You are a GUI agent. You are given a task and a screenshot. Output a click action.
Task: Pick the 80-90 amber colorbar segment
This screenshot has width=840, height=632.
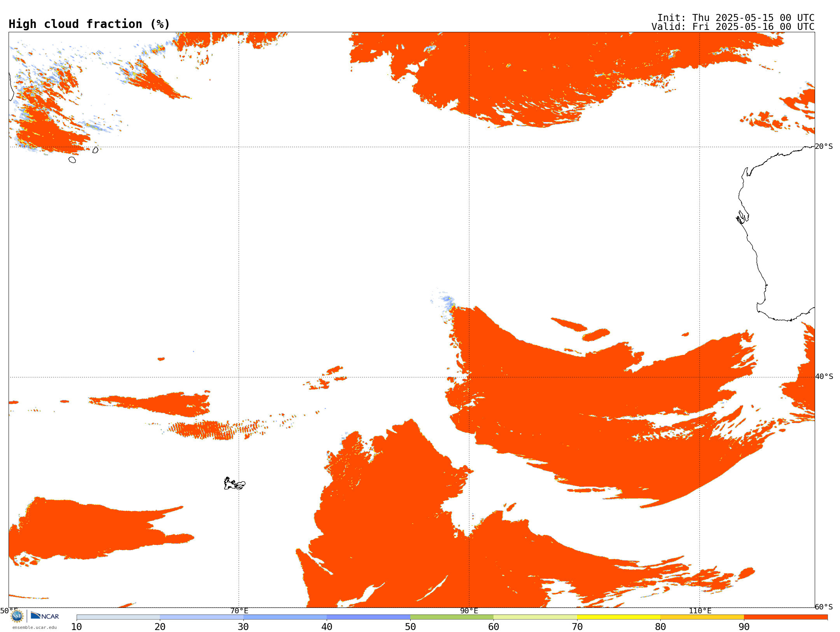(x=702, y=617)
